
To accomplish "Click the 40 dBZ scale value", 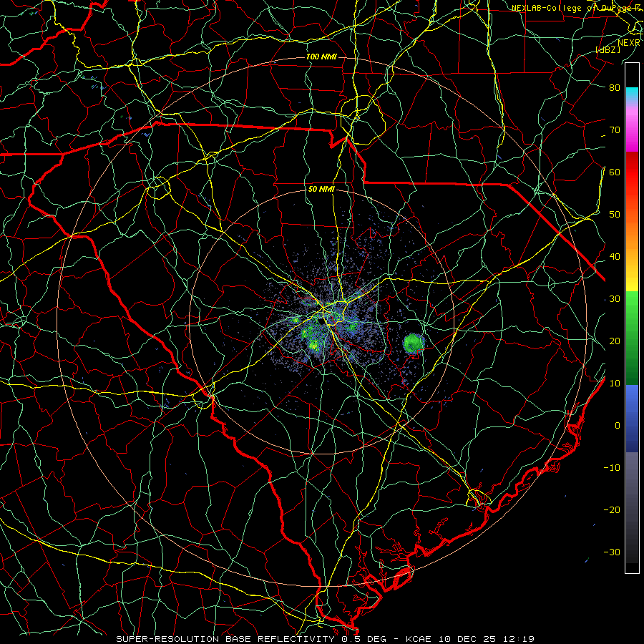I will [615, 257].
